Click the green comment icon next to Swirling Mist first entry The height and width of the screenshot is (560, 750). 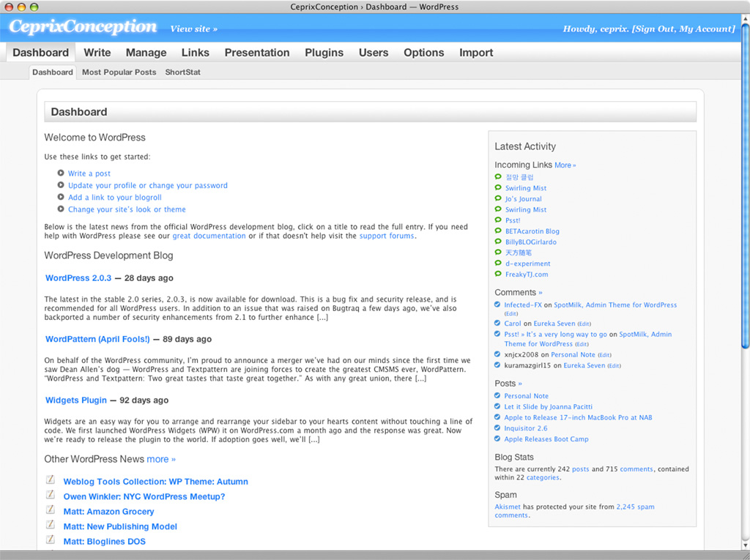click(498, 187)
